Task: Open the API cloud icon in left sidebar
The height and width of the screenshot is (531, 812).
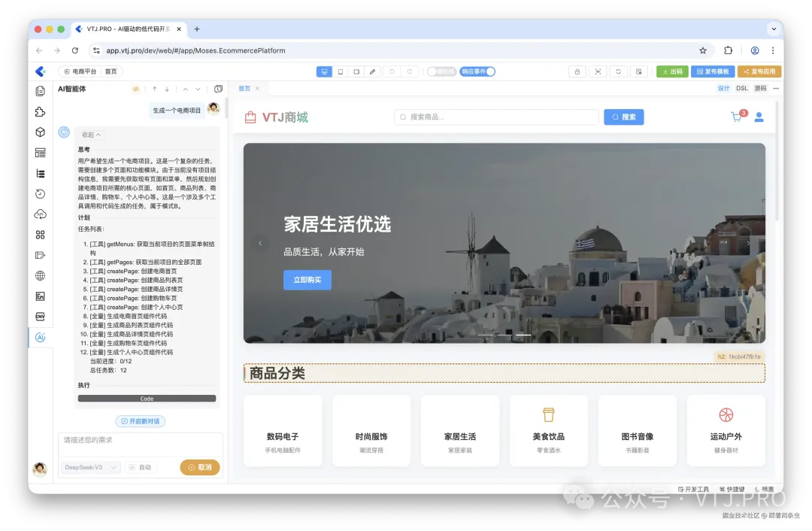Action: pos(40,214)
